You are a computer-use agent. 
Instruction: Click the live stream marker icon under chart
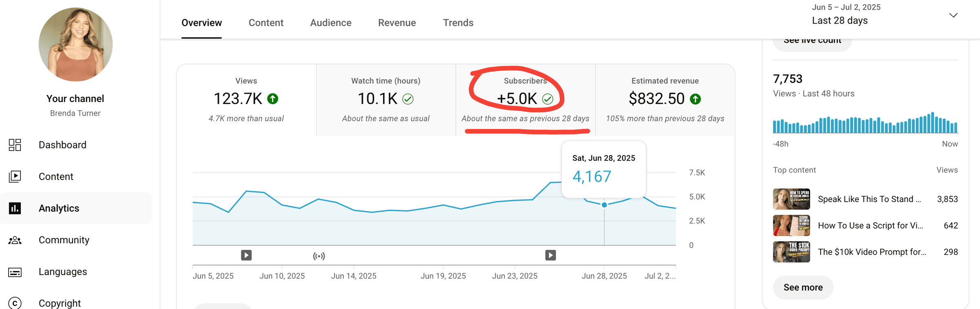coord(319,256)
